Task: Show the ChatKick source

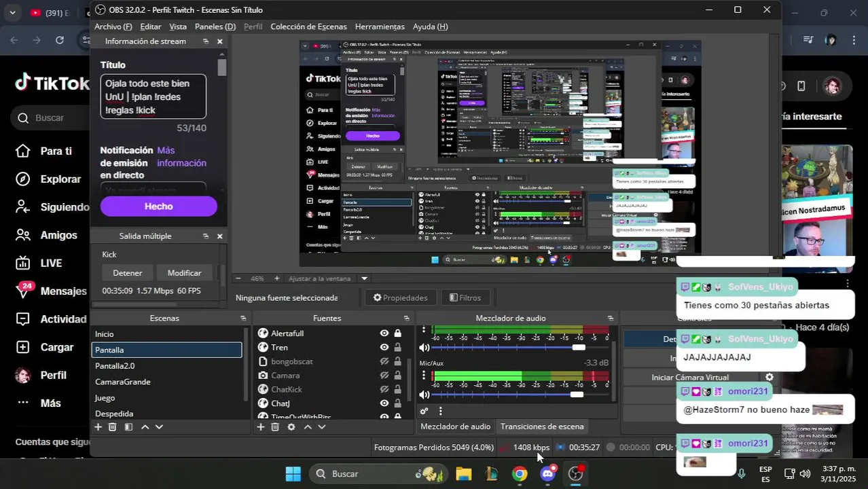Action: (x=384, y=389)
